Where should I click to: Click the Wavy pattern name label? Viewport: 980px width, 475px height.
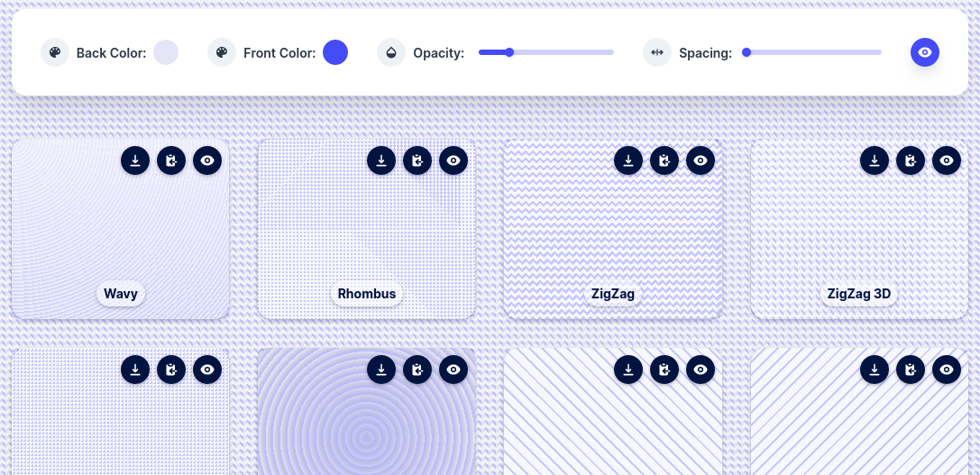121,294
